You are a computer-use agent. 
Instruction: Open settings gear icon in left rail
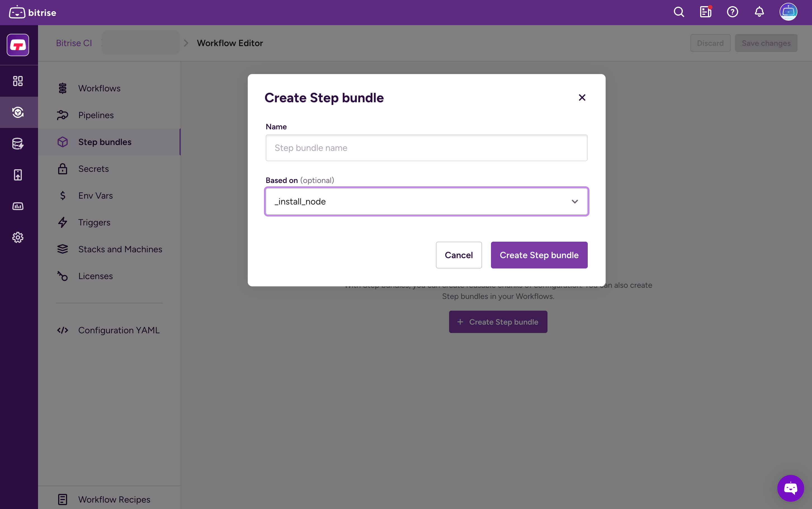(x=18, y=237)
